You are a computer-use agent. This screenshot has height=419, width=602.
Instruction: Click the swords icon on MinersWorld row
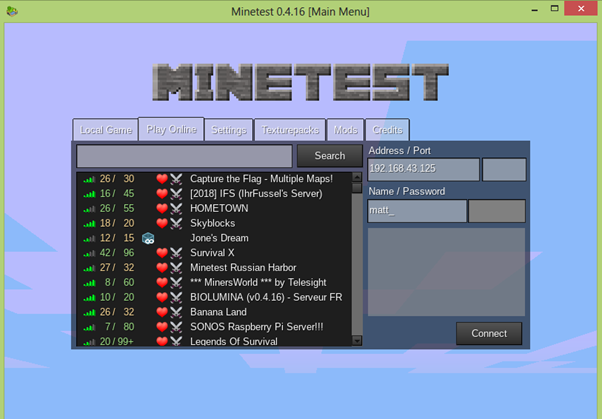pos(176,282)
